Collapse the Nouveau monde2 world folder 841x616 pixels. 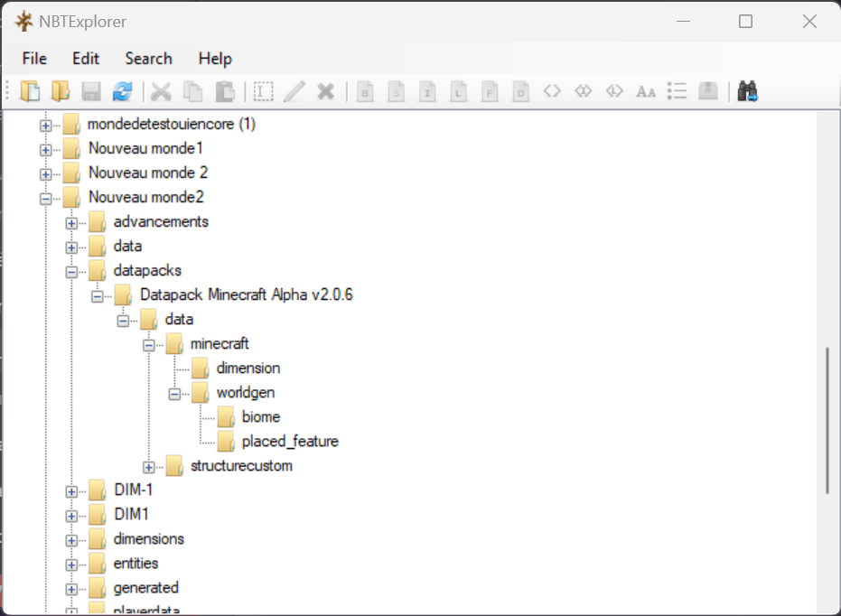[x=46, y=198]
